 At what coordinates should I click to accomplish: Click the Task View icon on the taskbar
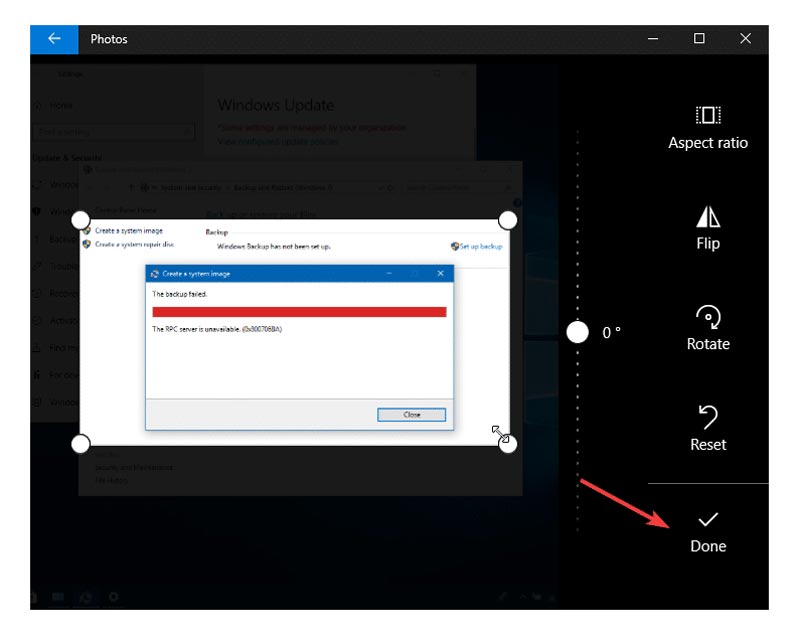pyautogui.click(x=58, y=596)
